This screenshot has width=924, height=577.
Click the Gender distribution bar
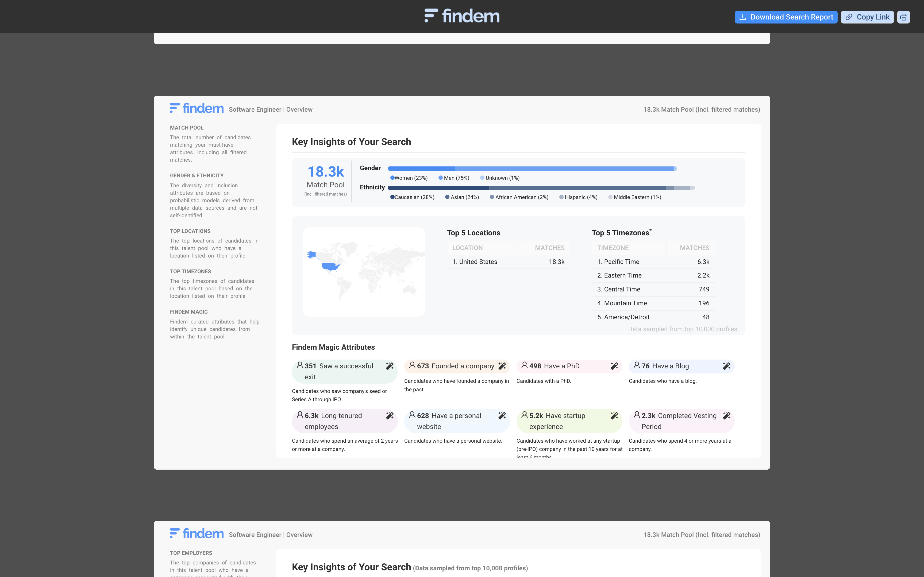coord(531,168)
